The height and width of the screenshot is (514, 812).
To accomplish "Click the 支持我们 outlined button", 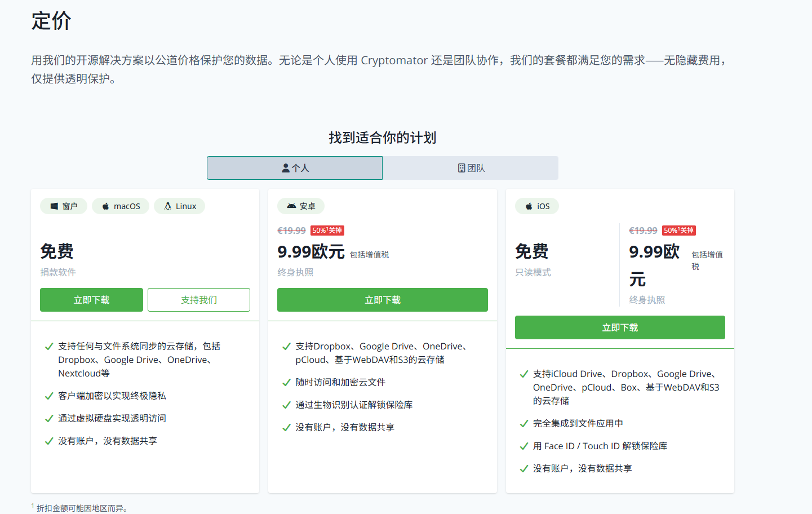I will click(198, 300).
